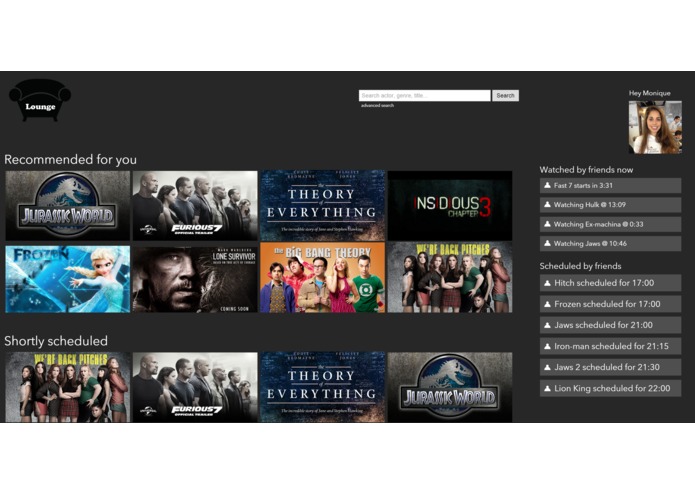
Task: Select 'Watching Jaws @ 10:46' entry
Action: 610,243
